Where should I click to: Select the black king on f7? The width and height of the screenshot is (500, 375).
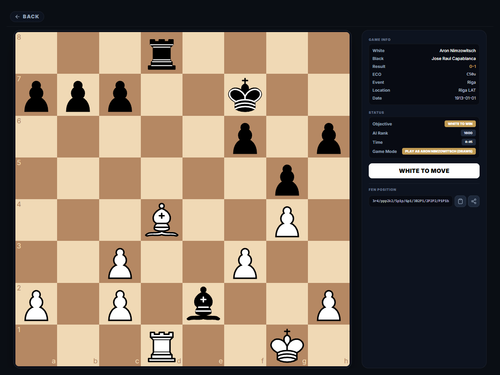245,95
